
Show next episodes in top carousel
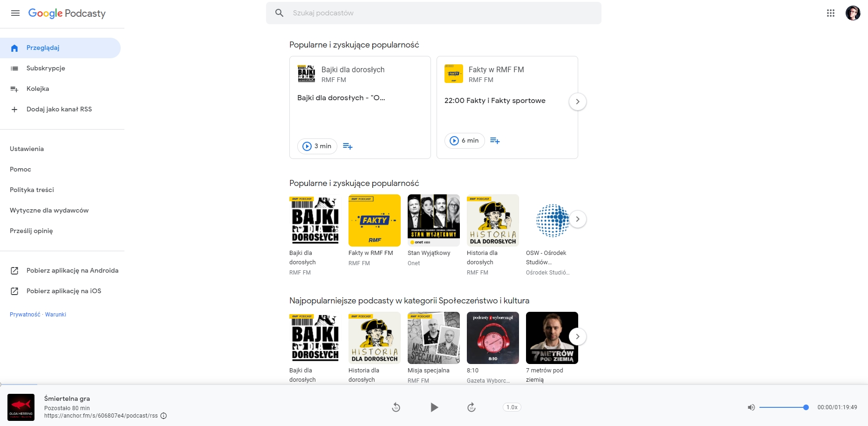pyautogui.click(x=577, y=102)
